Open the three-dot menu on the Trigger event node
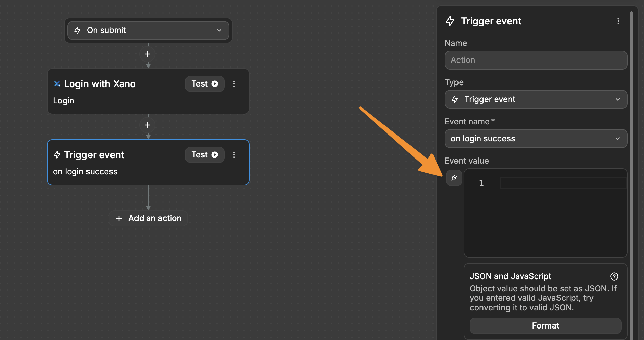Screen dimensions: 644x340 234,155
